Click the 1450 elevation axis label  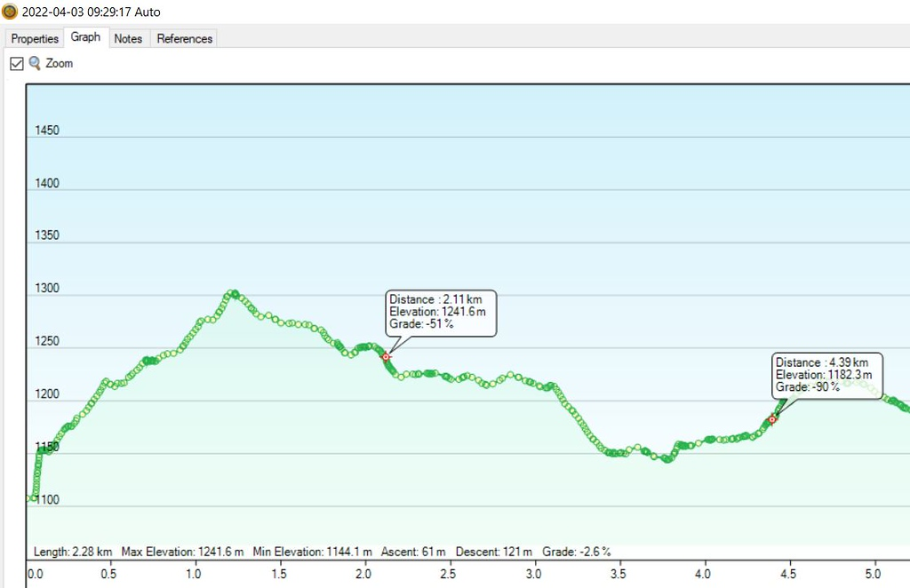[47, 131]
